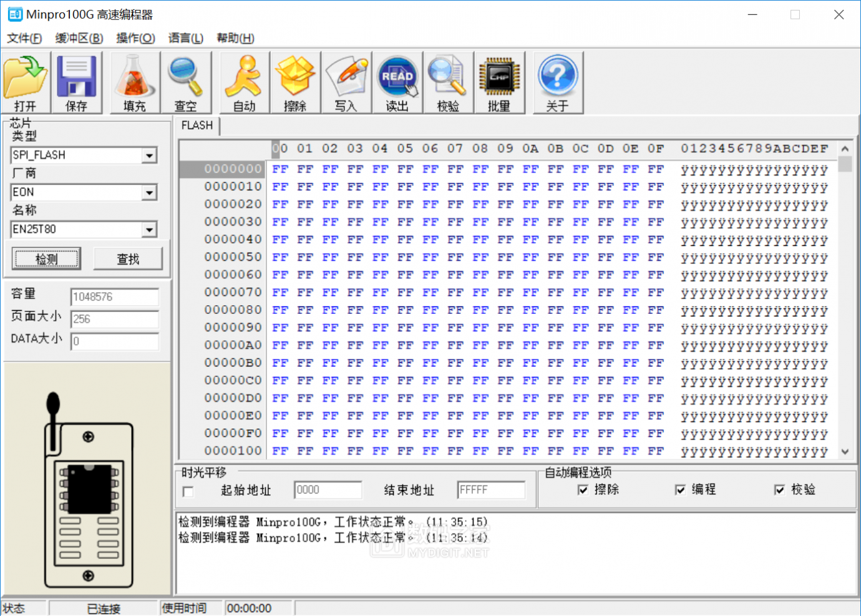The width and height of the screenshot is (861, 616).
Task: Click the 检测 detect button
Action: (x=47, y=259)
